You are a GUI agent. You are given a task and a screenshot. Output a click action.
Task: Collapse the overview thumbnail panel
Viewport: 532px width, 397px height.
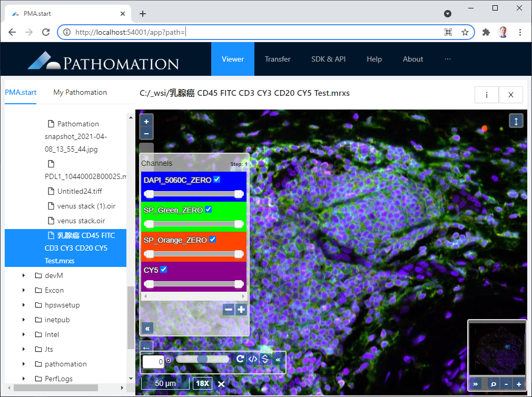[476, 384]
